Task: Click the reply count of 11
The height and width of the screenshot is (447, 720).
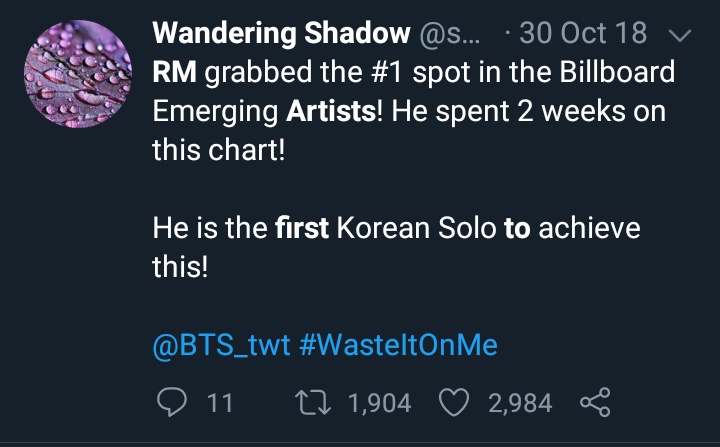Action: [x=218, y=402]
